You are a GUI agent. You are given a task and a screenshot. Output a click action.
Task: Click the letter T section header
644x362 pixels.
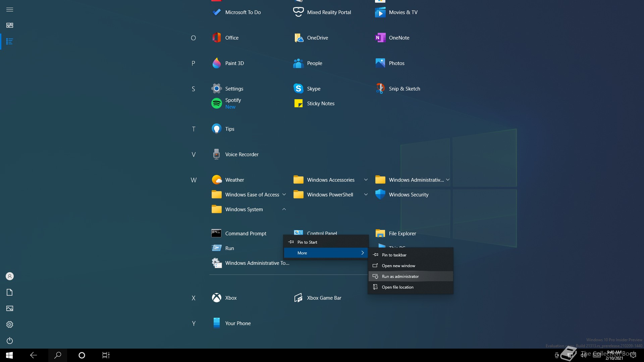point(194,129)
